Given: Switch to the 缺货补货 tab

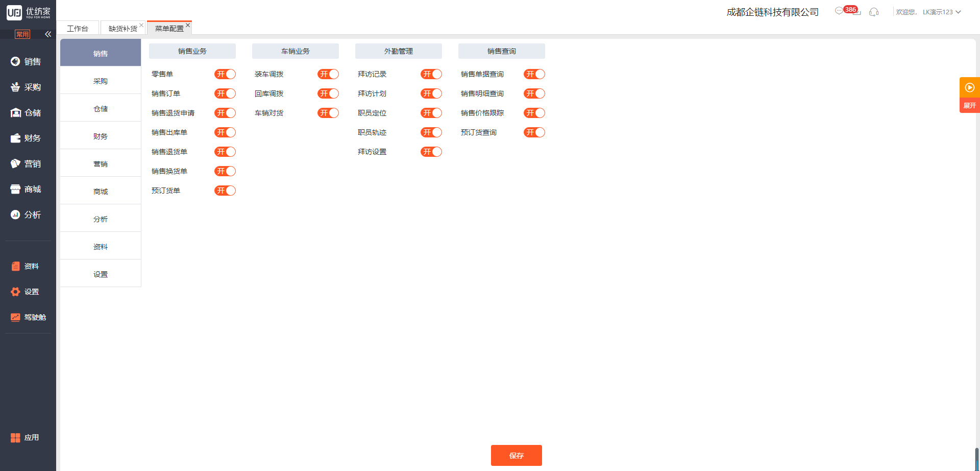Looking at the screenshot, I should tap(122, 29).
